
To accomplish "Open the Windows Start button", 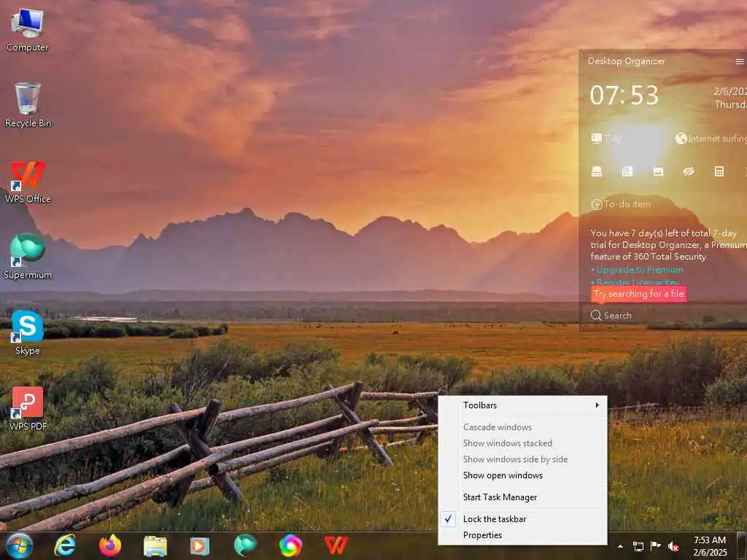I will (x=19, y=545).
